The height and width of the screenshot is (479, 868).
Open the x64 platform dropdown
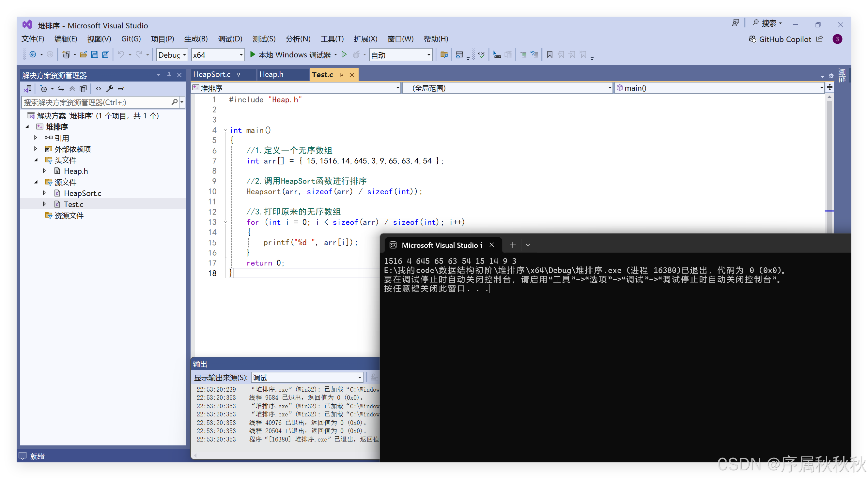pyautogui.click(x=218, y=55)
